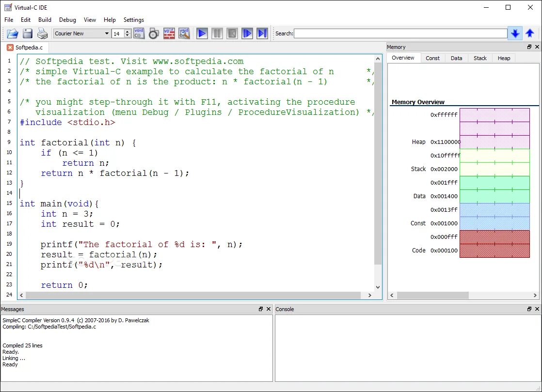
Task: Switch to the Heap memory tab
Action: [x=504, y=58]
